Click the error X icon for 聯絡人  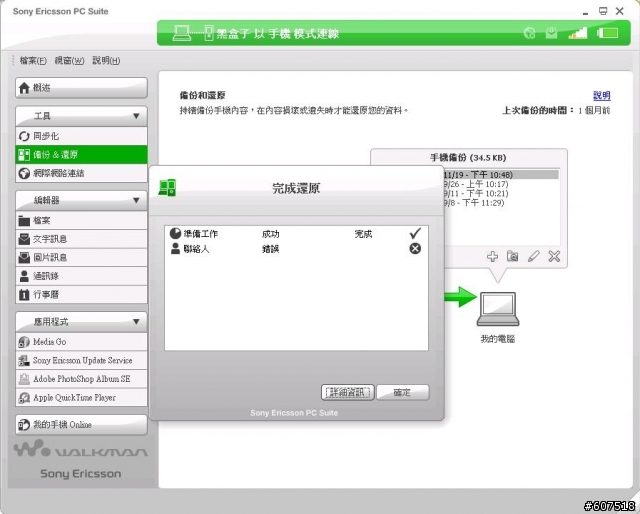(415, 249)
